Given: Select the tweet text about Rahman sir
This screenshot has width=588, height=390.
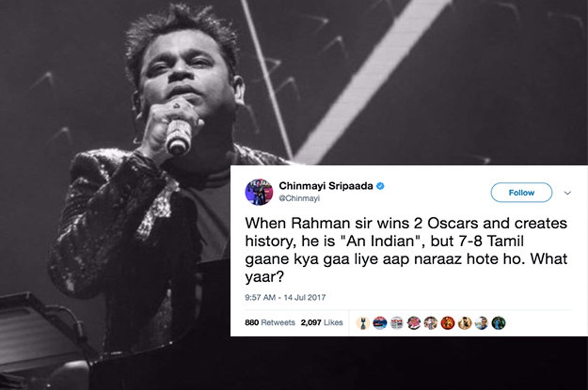Looking at the screenshot, I should point(406,250).
